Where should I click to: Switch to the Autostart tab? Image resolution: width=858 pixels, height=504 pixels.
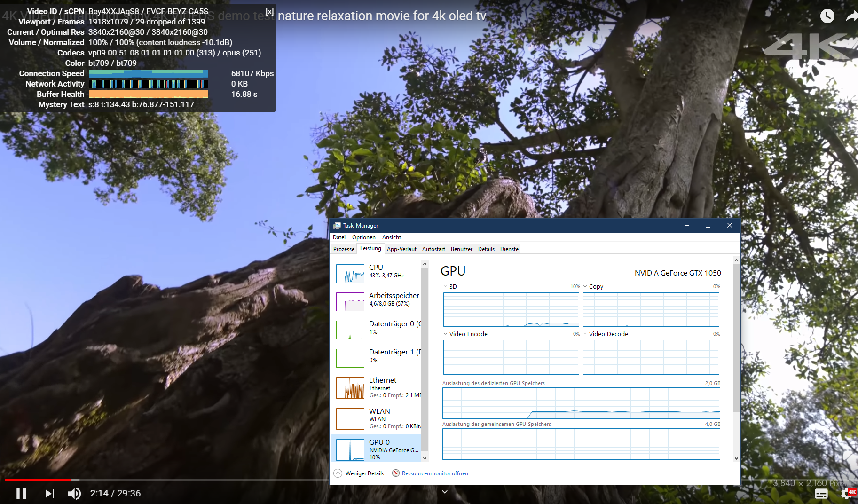(433, 249)
